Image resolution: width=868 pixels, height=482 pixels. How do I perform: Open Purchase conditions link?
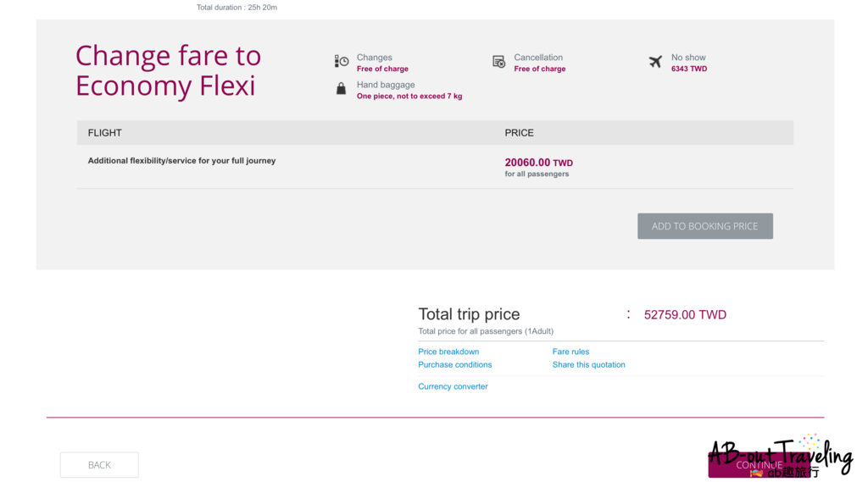click(454, 365)
